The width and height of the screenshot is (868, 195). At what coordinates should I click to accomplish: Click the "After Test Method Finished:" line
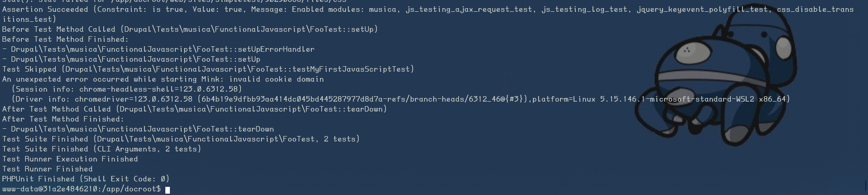[63, 119]
